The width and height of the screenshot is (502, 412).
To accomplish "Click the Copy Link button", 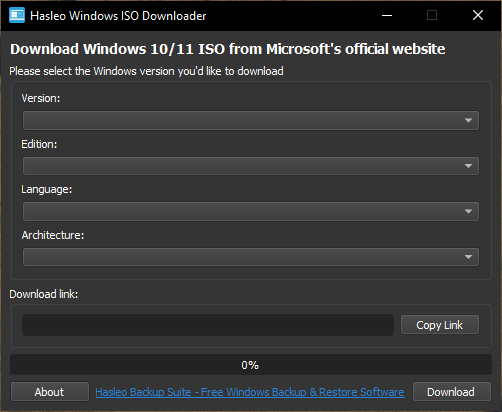I will (440, 325).
